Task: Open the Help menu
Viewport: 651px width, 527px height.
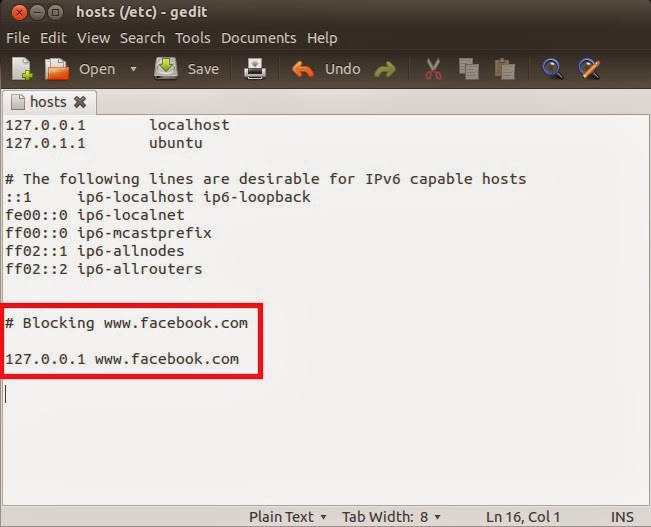Action: (322, 38)
